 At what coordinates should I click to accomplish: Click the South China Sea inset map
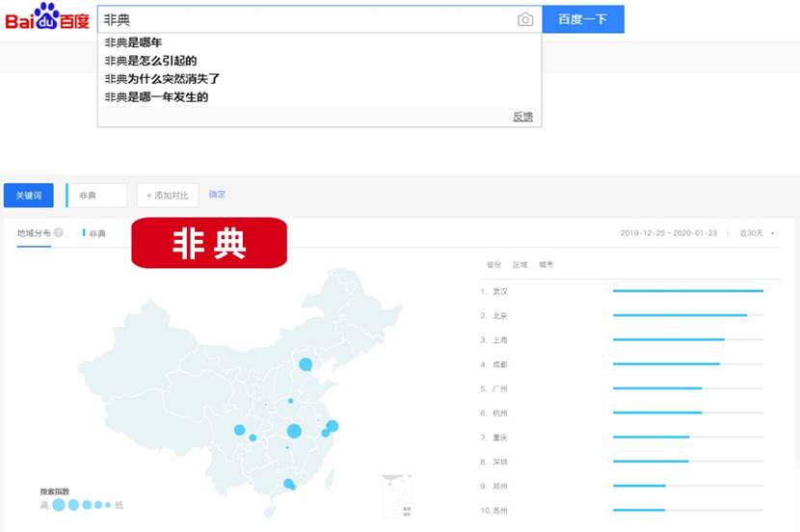tap(396, 495)
